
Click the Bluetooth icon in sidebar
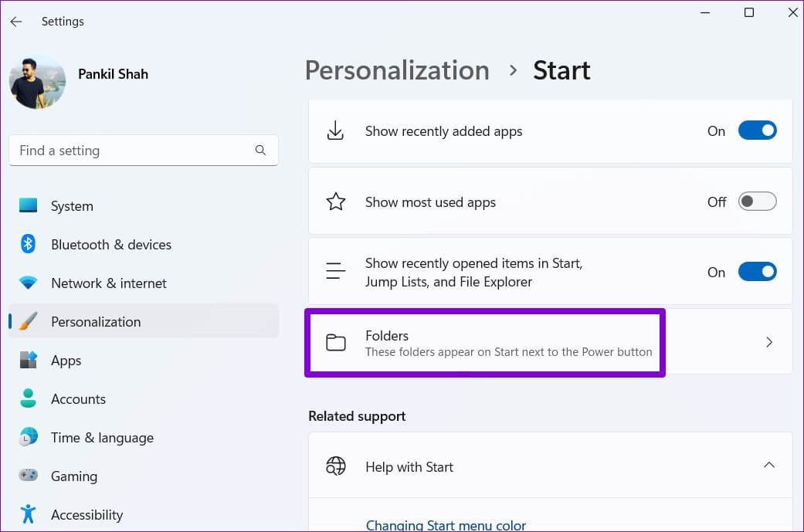[29, 244]
